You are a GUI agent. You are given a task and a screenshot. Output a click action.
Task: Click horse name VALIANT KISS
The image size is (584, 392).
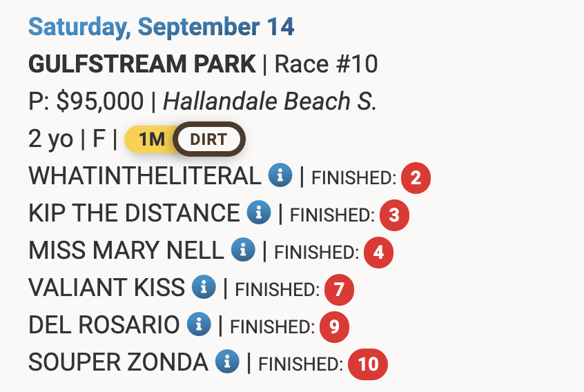(107, 288)
